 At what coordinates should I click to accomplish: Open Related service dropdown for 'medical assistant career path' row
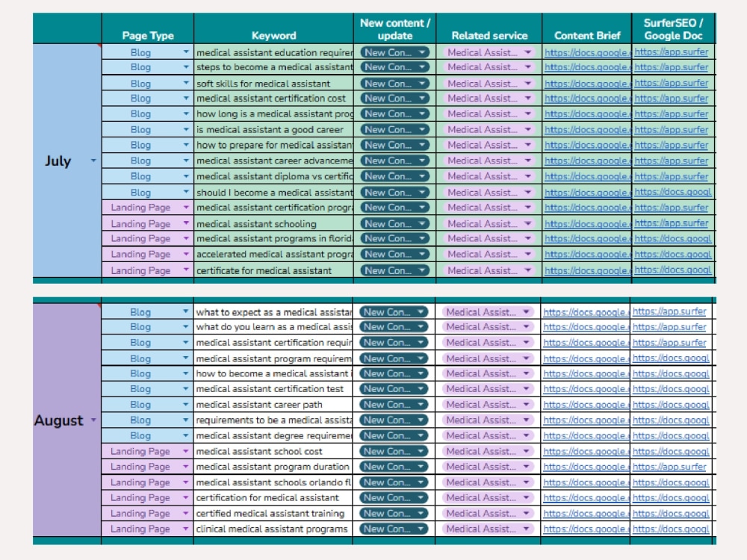(527, 404)
